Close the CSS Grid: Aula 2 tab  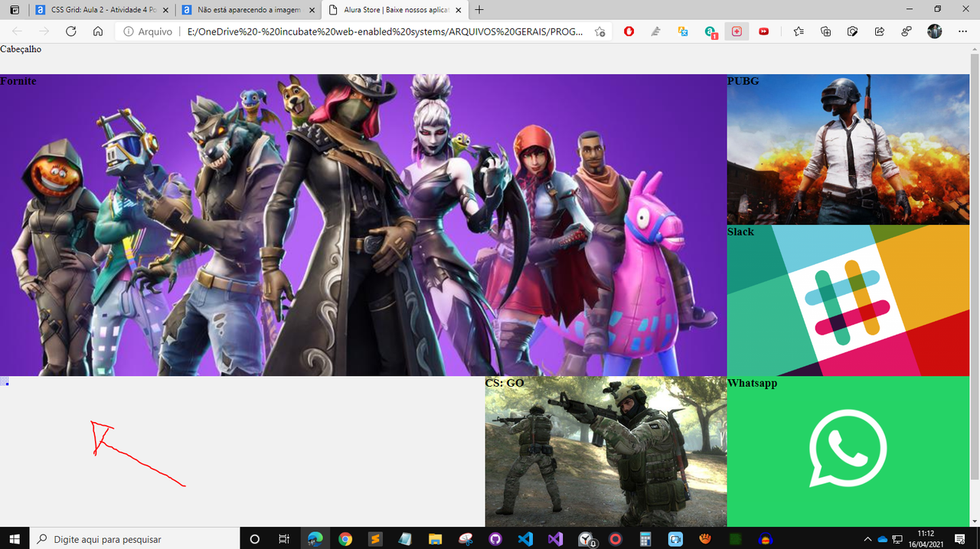(x=165, y=10)
